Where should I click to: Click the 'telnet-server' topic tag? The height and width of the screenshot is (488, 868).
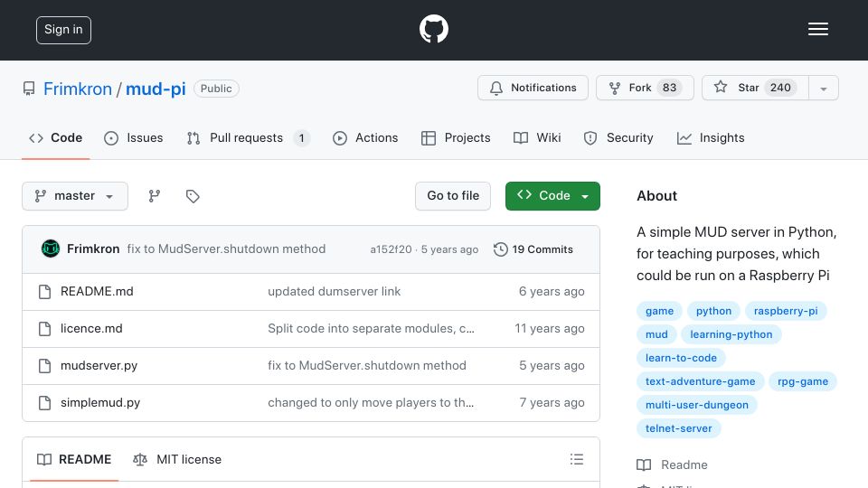(679, 428)
